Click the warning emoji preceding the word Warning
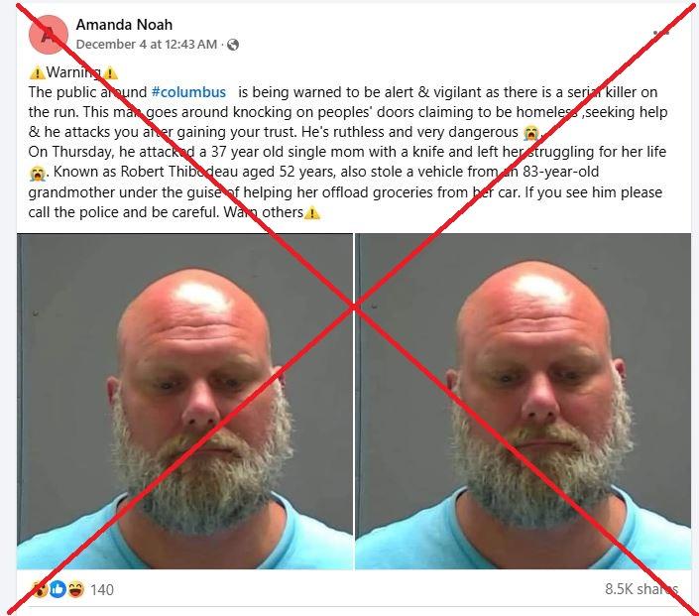 pos(37,72)
